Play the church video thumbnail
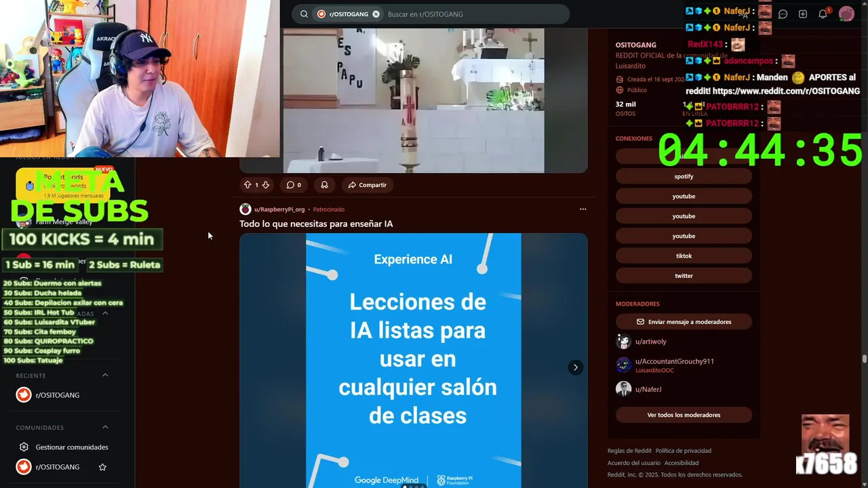 point(414,100)
